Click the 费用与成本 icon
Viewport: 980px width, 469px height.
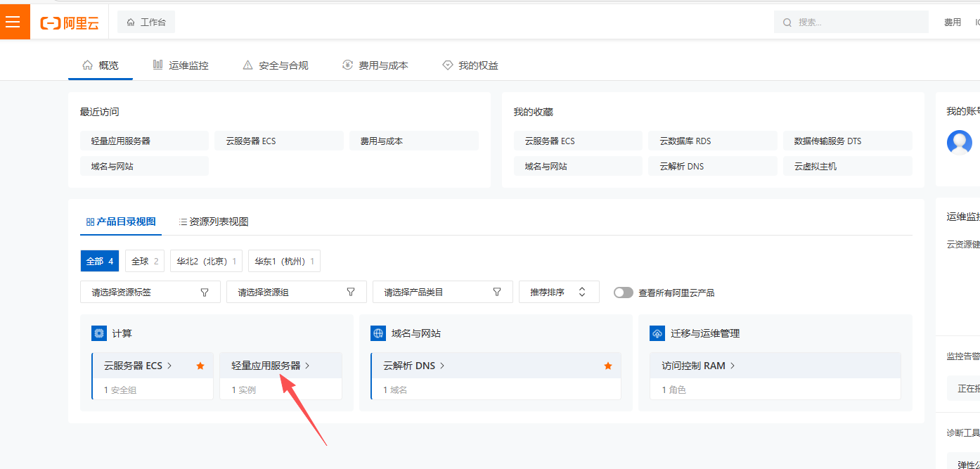[347, 65]
